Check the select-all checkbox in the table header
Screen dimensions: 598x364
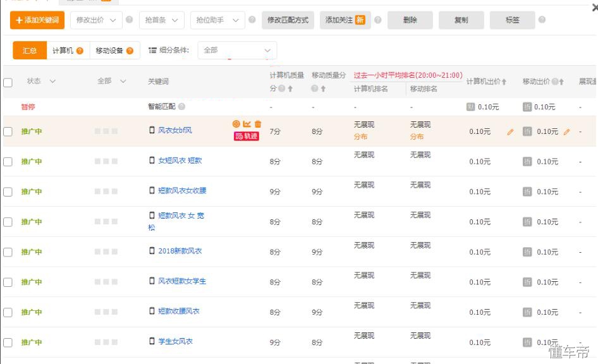[x=8, y=82]
